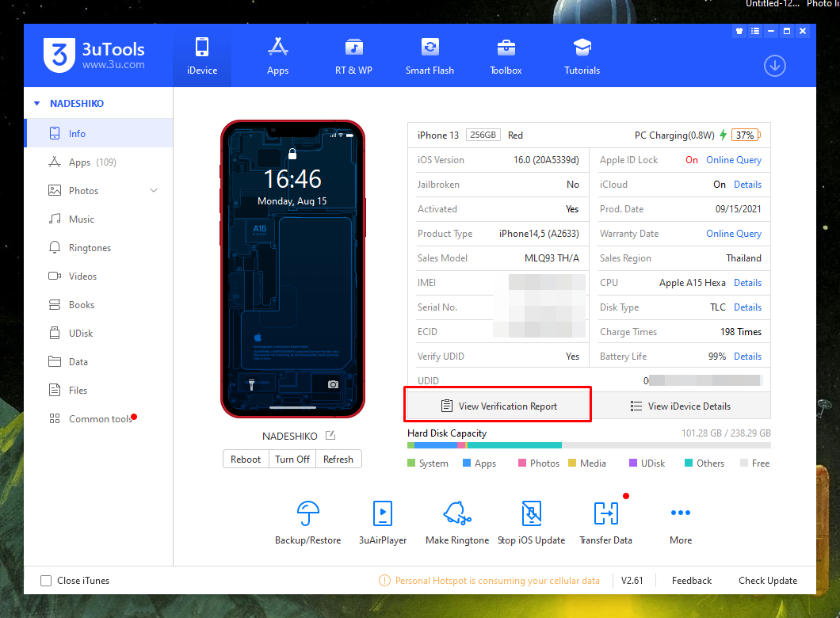Open the Backup/Restore umbrella icon
The width and height of the screenshot is (840, 618).
pyautogui.click(x=307, y=513)
